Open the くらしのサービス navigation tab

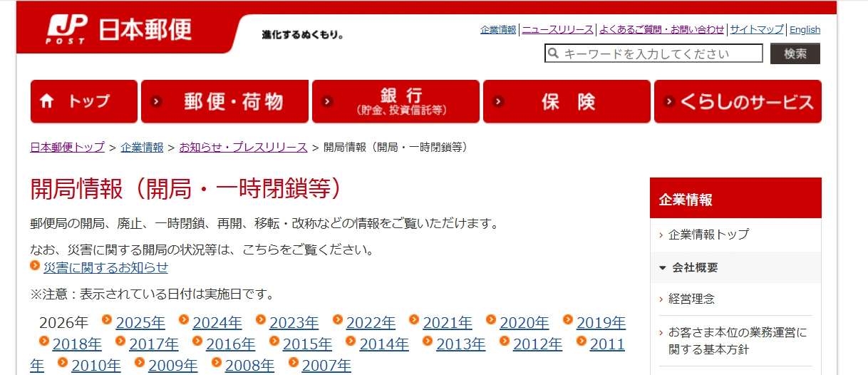pos(738,101)
